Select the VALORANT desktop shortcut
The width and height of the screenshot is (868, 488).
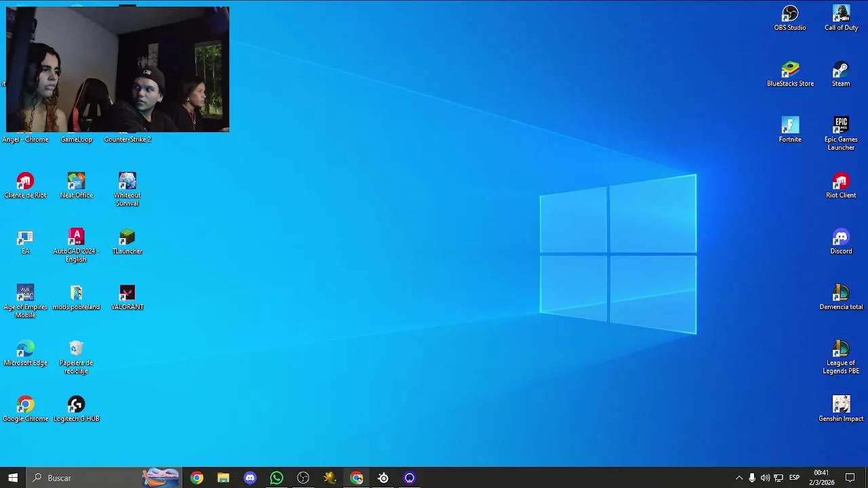(127, 298)
